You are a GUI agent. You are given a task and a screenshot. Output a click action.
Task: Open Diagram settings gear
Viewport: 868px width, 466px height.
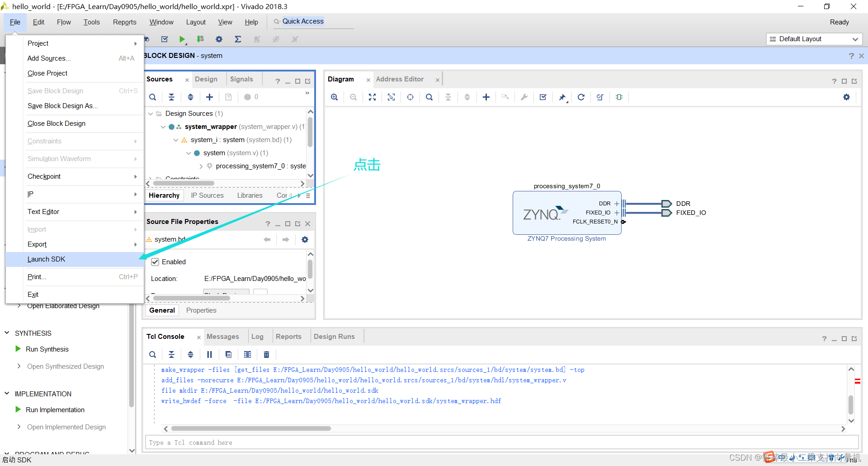[x=846, y=97]
